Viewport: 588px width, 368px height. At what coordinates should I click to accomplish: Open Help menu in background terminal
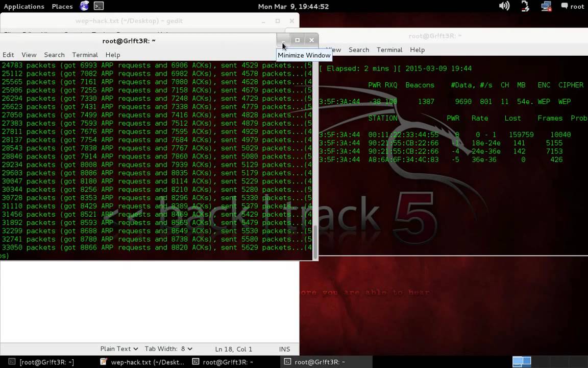coord(418,50)
